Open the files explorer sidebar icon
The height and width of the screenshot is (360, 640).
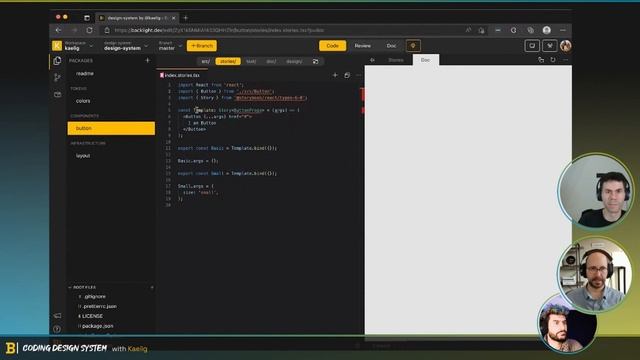(57, 61)
